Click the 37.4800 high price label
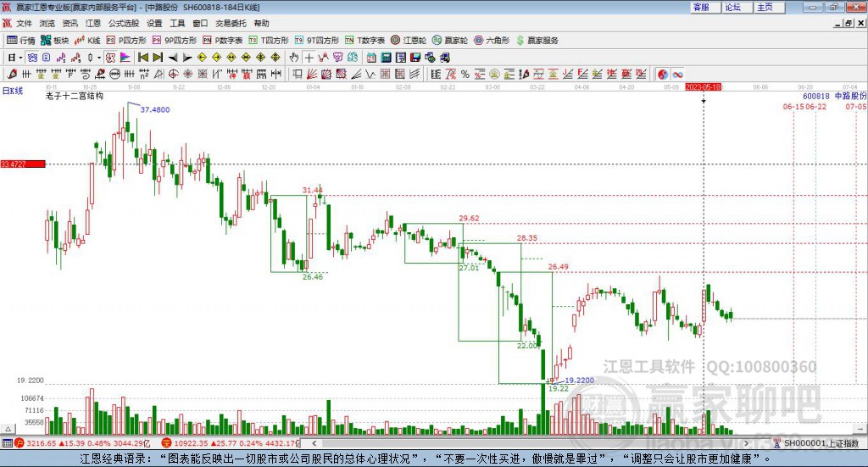868x467 pixels. (x=155, y=109)
